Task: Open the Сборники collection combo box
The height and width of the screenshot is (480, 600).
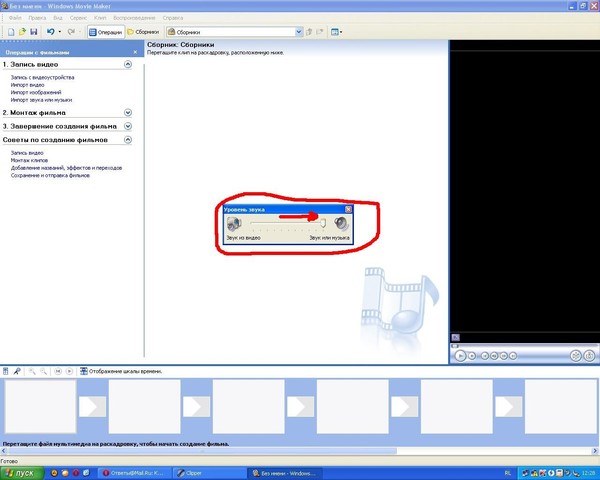Action: 235,32
